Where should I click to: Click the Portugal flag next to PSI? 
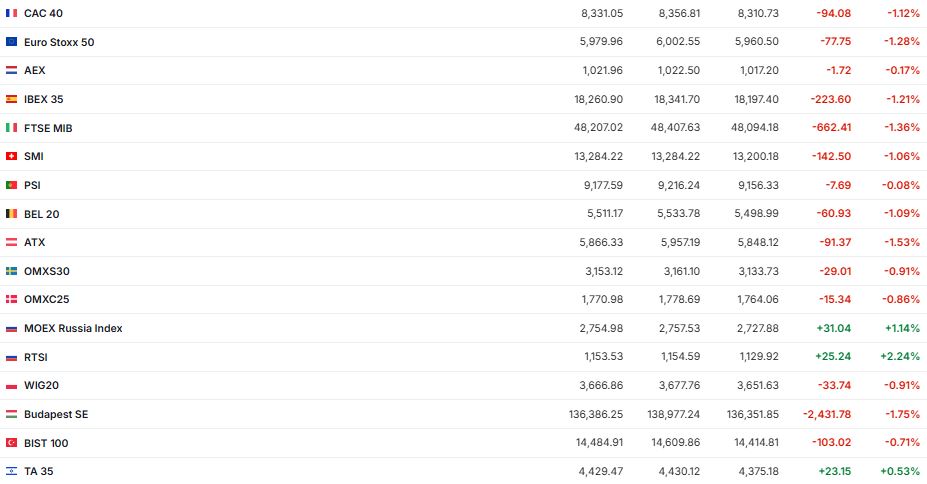[11, 185]
